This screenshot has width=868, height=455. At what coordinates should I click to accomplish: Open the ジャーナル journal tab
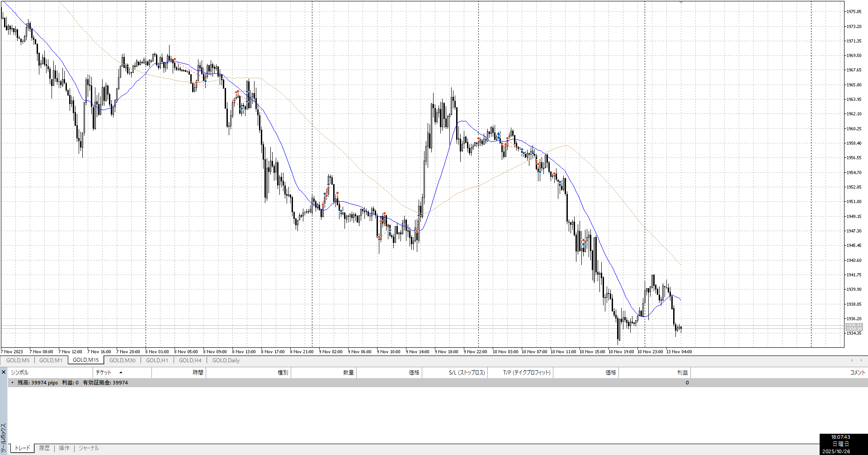click(89, 448)
